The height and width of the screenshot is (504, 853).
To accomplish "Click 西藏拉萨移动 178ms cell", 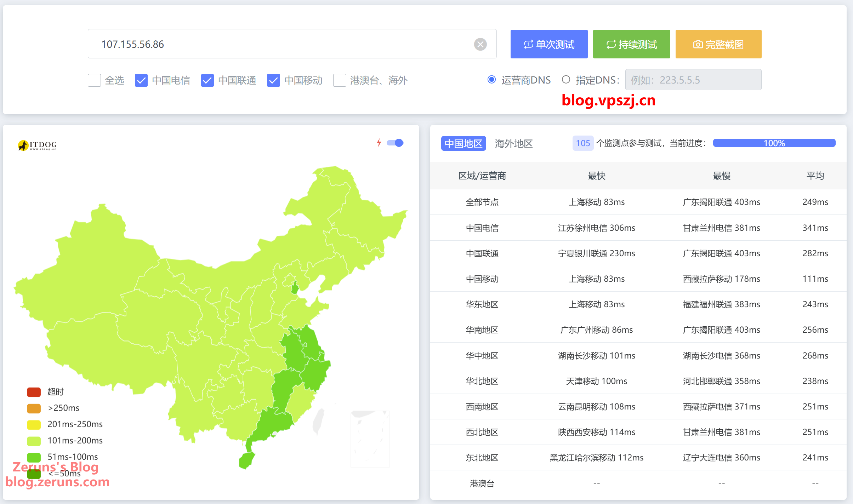I will (722, 279).
